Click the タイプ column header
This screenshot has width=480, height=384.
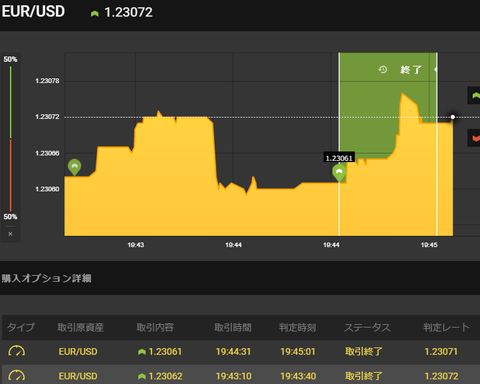[x=21, y=327]
